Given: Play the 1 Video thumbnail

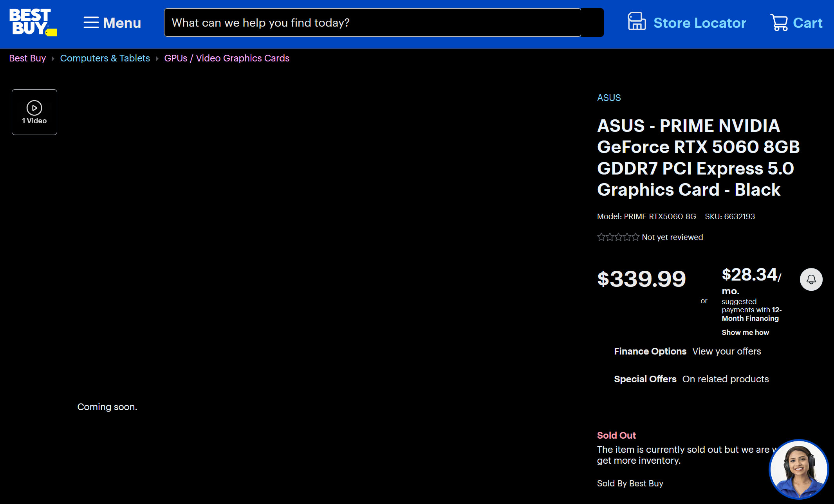Looking at the screenshot, I should point(34,112).
